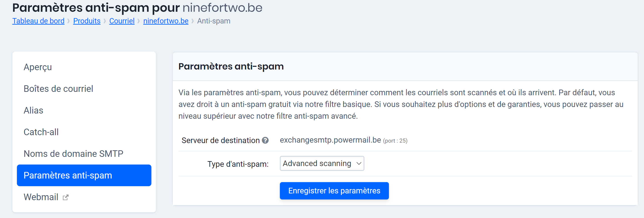The width and height of the screenshot is (644, 218).
Task: Click the Anti-spam breadcrumb label
Action: coord(213,21)
